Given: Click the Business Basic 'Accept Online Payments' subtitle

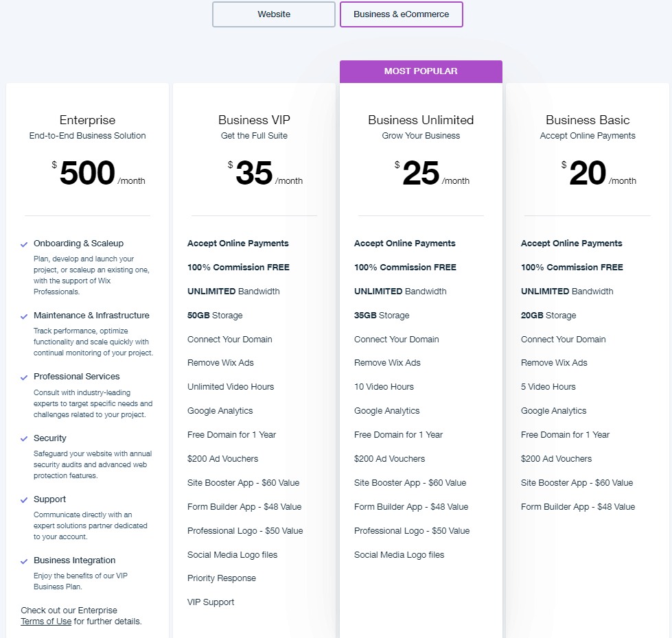Looking at the screenshot, I should coord(588,136).
